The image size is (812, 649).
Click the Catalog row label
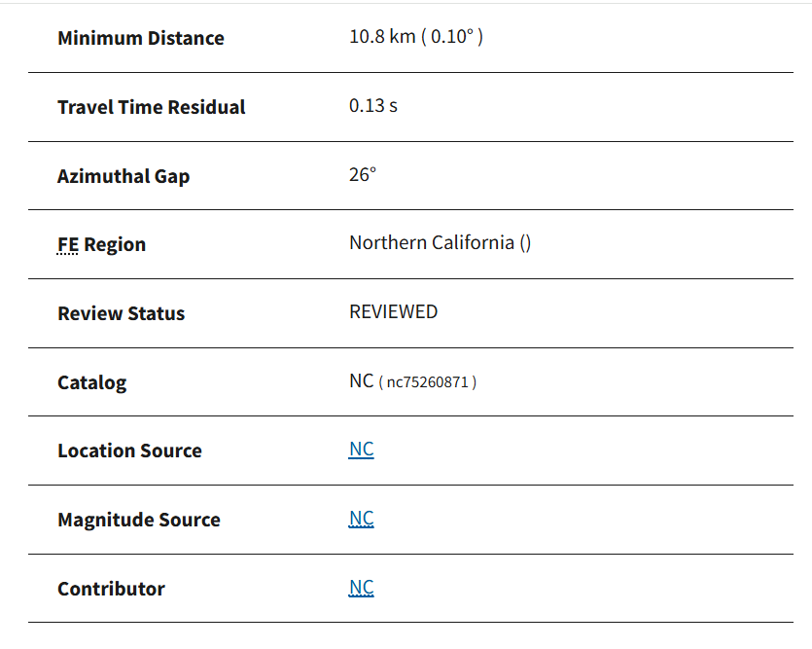(x=91, y=382)
